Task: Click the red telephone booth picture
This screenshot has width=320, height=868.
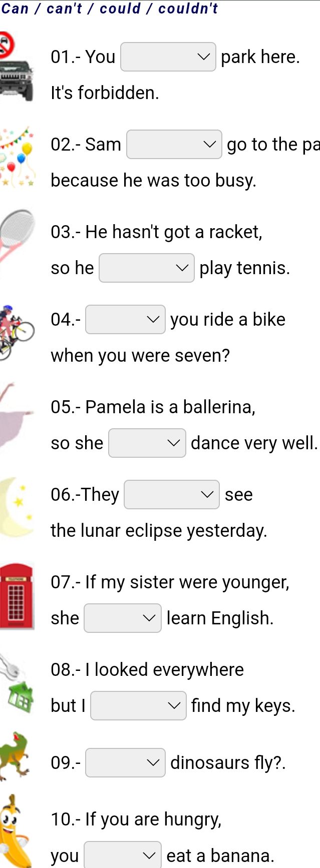Action: pyautogui.click(x=17, y=596)
